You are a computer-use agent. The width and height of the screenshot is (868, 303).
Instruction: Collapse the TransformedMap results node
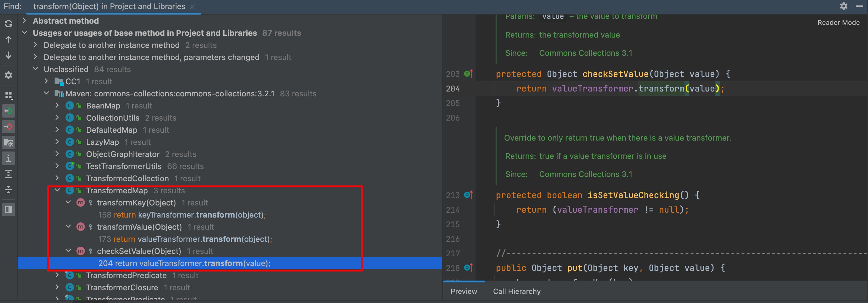click(58, 190)
